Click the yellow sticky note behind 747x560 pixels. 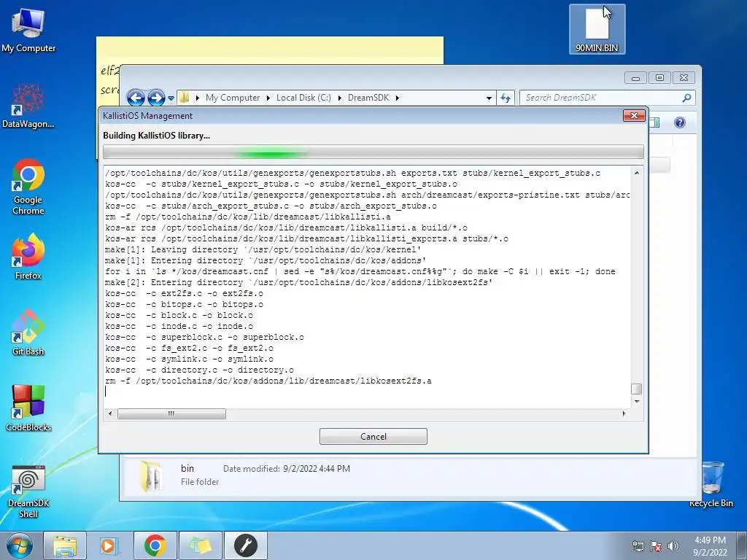[270, 50]
